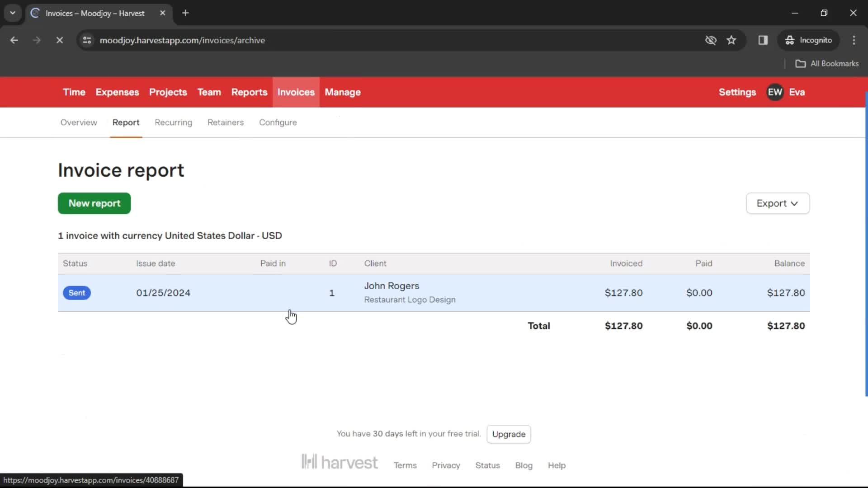
Task: Bookmark this page with star icon
Action: point(731,40)
